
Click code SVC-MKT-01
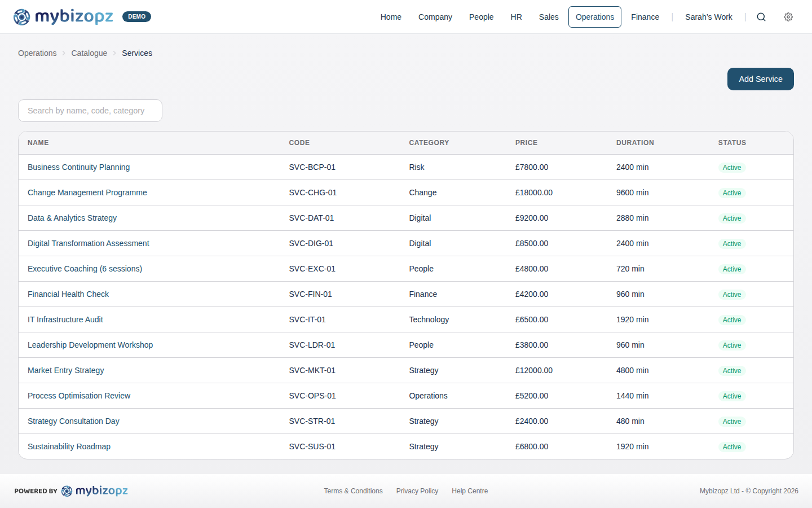pyautogui.click(x=312, y=370)
